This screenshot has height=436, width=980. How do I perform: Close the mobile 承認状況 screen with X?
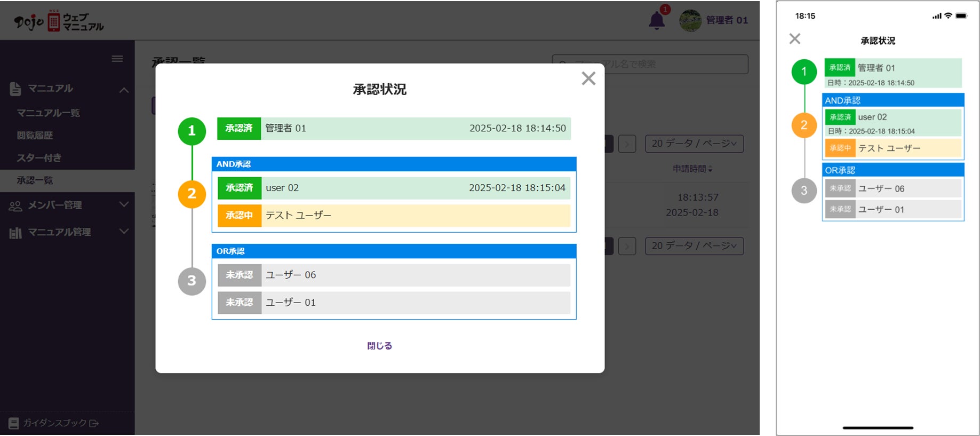(x=795, y=38)
